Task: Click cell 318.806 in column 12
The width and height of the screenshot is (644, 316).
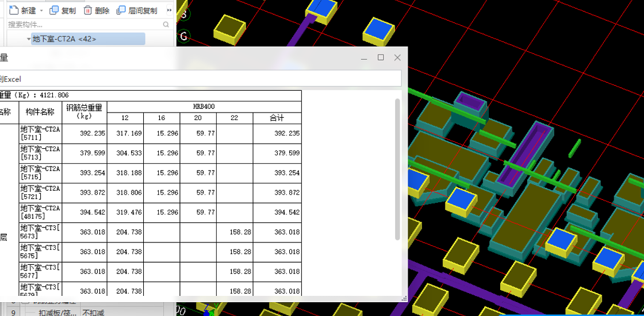Action: tap(125, 193)
